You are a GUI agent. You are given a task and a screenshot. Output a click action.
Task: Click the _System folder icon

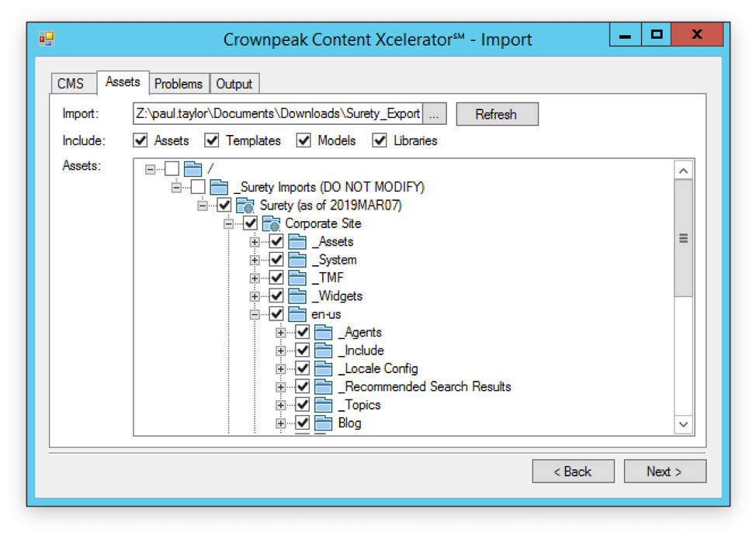297,260
